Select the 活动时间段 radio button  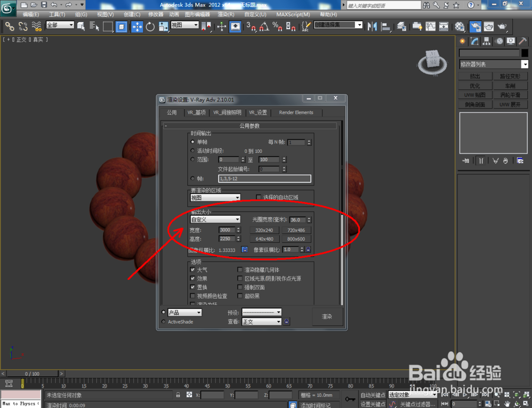[193, 151]
